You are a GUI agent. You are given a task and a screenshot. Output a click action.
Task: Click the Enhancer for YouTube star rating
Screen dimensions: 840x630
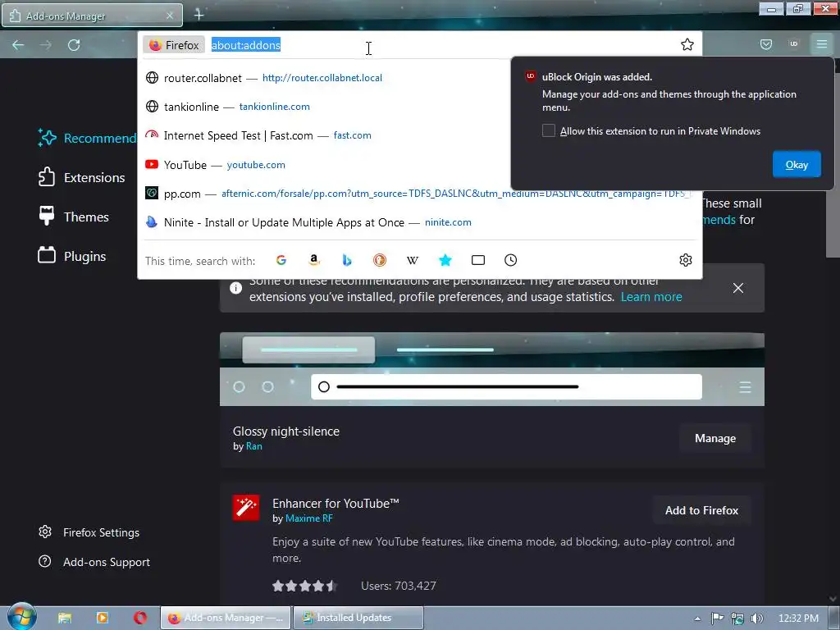pyautogui.click(x=304, y=586)
